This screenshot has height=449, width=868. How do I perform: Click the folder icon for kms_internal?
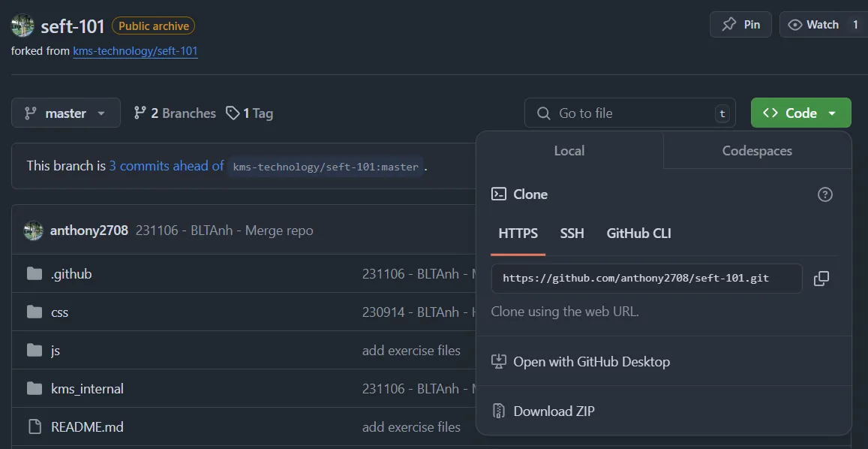(35, 389)
